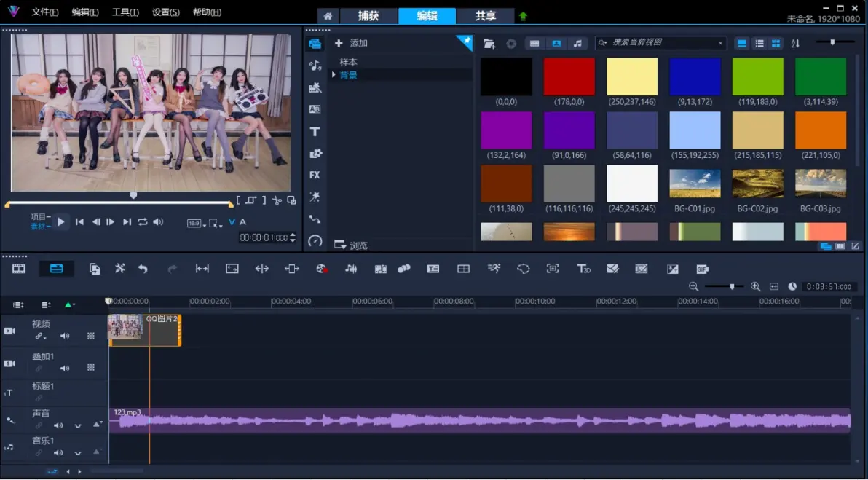868x480 pixels.
Task: Open the 文件(F) menu
Action: pos(45,12)
